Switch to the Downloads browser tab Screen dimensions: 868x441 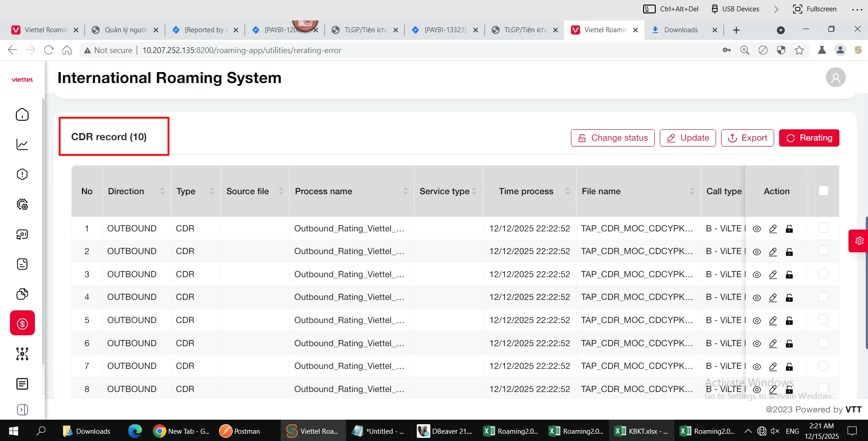(680, 30)
